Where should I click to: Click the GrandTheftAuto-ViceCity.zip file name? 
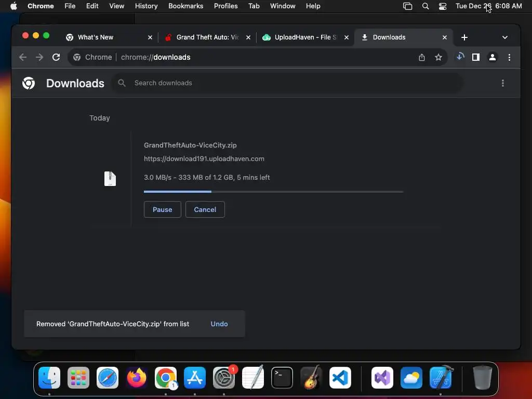(x=190, y=145)
